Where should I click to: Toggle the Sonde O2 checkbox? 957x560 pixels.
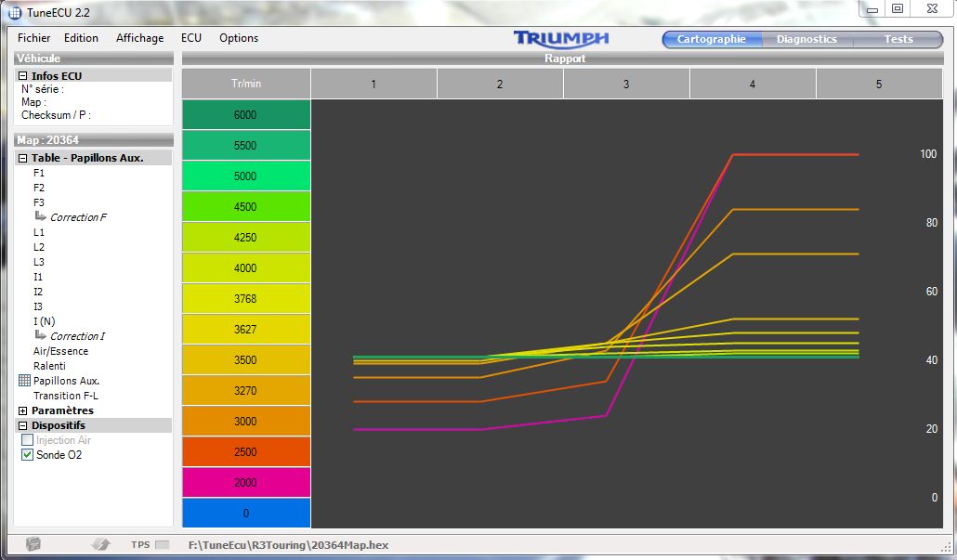point(27,455)
